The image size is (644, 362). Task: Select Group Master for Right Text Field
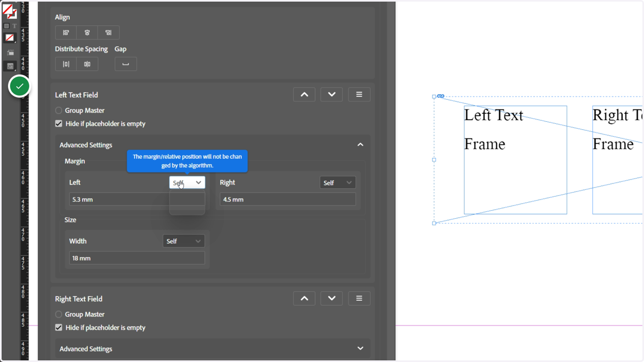(x=58, y=314)
